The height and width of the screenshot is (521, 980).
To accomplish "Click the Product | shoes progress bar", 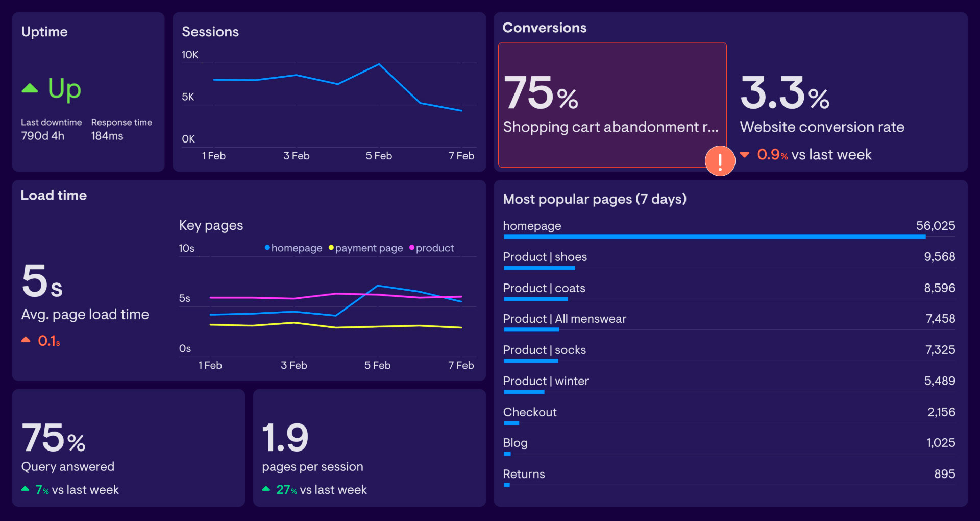I will (x=540, y=268).
